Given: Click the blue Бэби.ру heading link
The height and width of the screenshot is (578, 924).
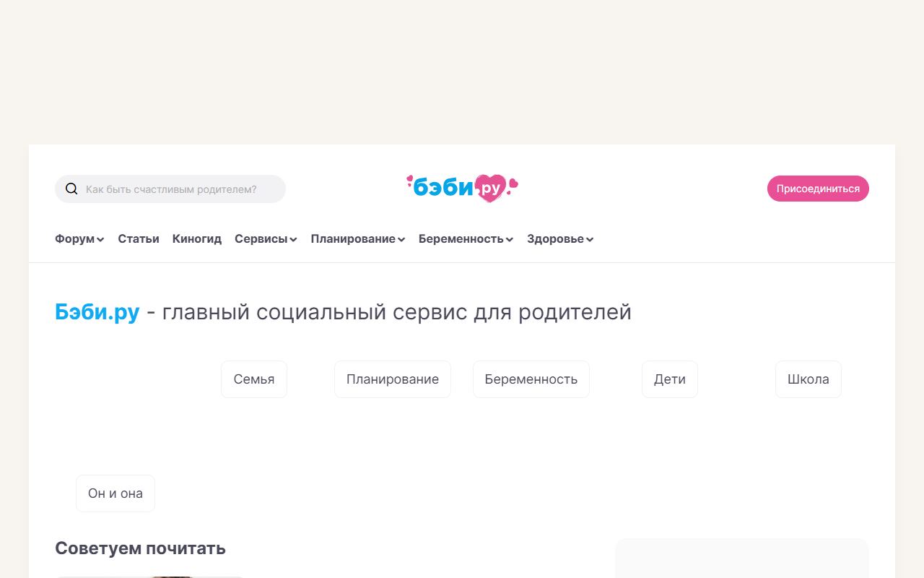Looking at the screenshot, I should (x=97, y=312).
